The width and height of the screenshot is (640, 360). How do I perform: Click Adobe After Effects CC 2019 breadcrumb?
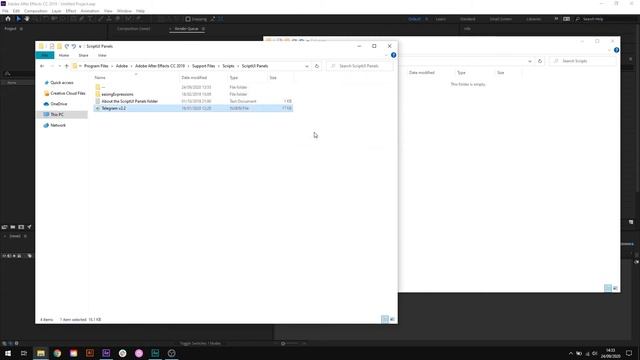[x=160, y=66]
